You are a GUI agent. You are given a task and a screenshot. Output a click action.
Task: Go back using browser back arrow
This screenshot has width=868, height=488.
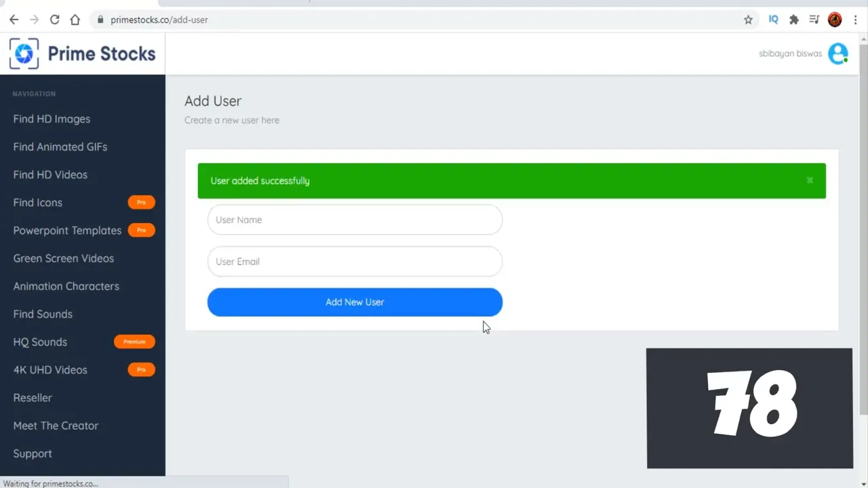(14, 20)
